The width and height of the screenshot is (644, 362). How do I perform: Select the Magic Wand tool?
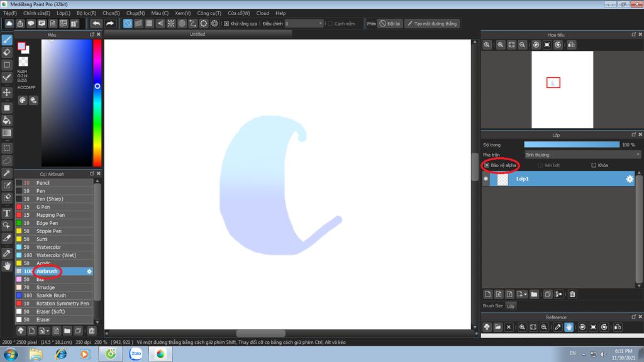7,173
